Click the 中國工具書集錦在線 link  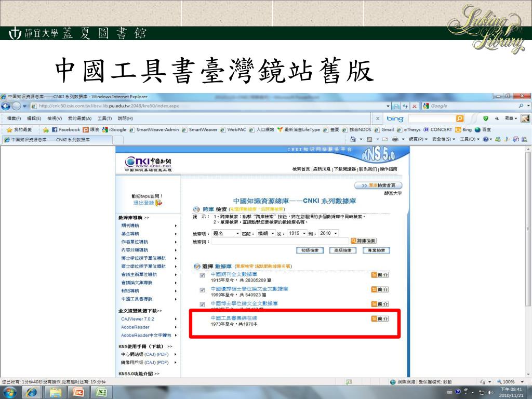pos(234,318)
